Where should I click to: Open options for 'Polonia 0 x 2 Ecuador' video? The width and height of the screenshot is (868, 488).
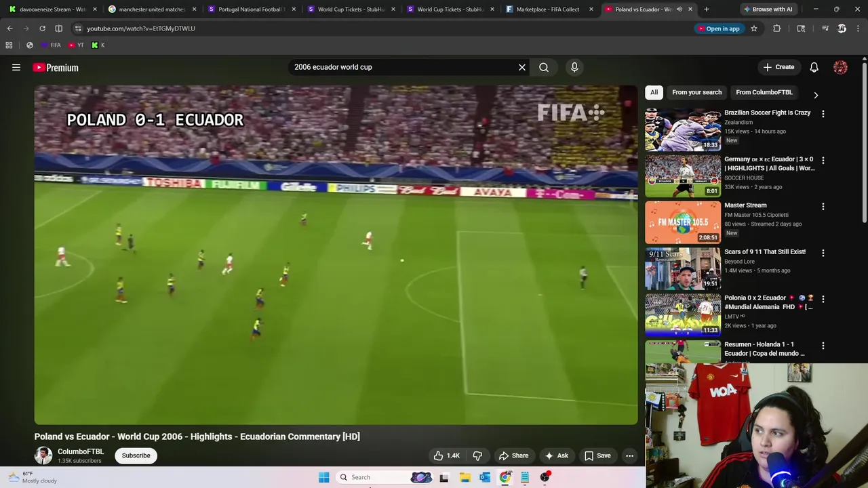point(823,299)
